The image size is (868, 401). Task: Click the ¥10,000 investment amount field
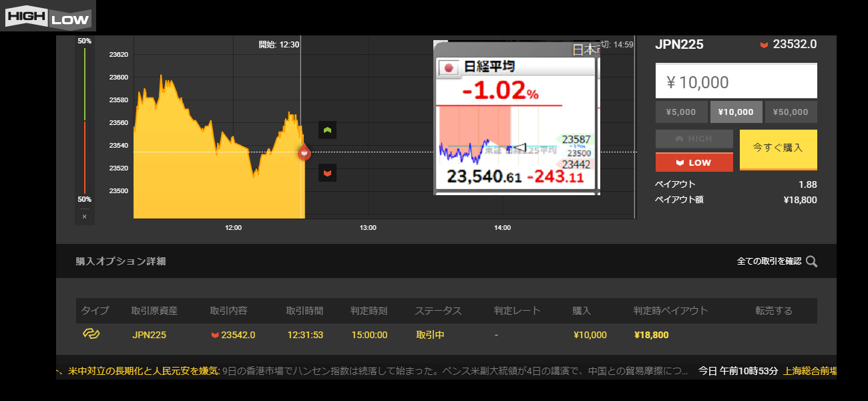tap(736, 82)
